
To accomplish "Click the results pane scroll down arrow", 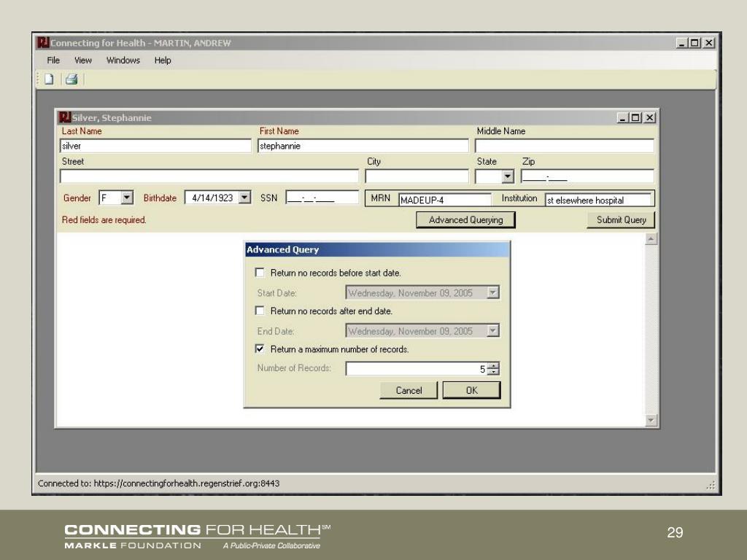I will (651, 420).
